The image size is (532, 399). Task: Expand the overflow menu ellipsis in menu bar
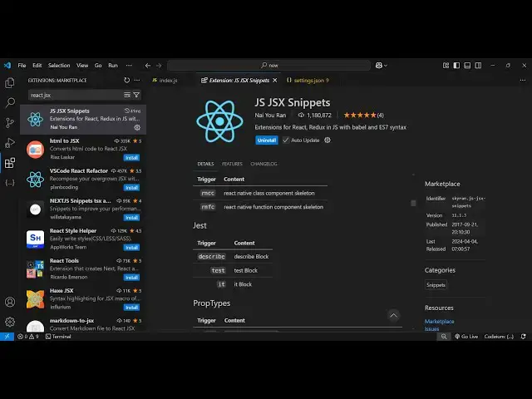click(x=129, y=66)
